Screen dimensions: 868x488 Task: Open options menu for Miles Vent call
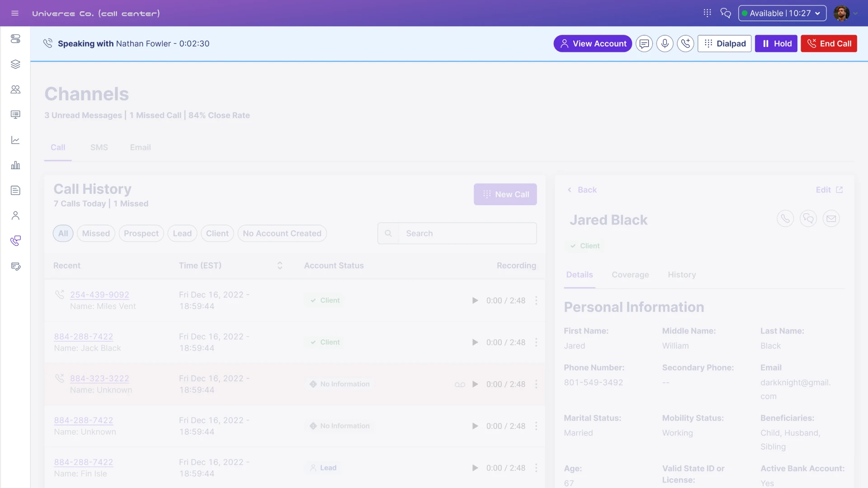point(536,300)
